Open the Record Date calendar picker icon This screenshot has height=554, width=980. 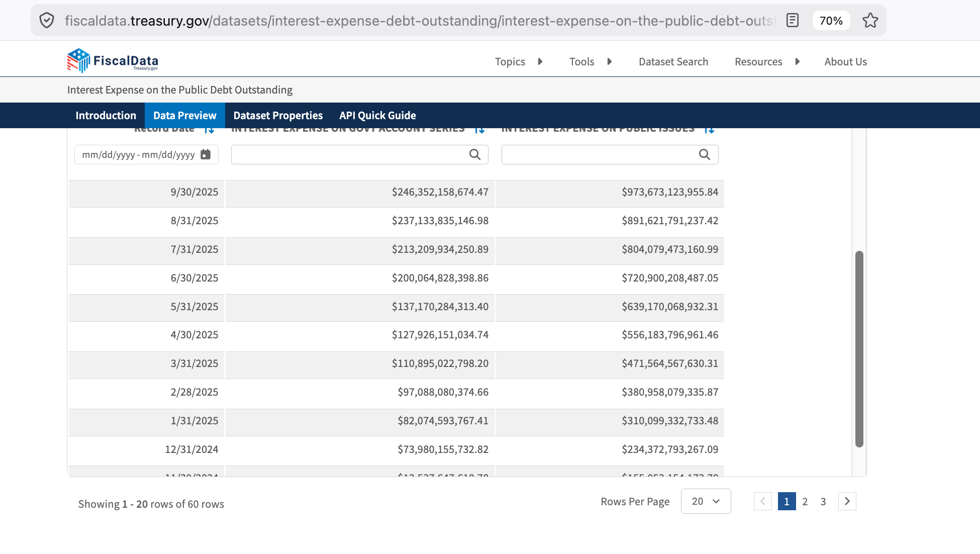coord(206,154)
